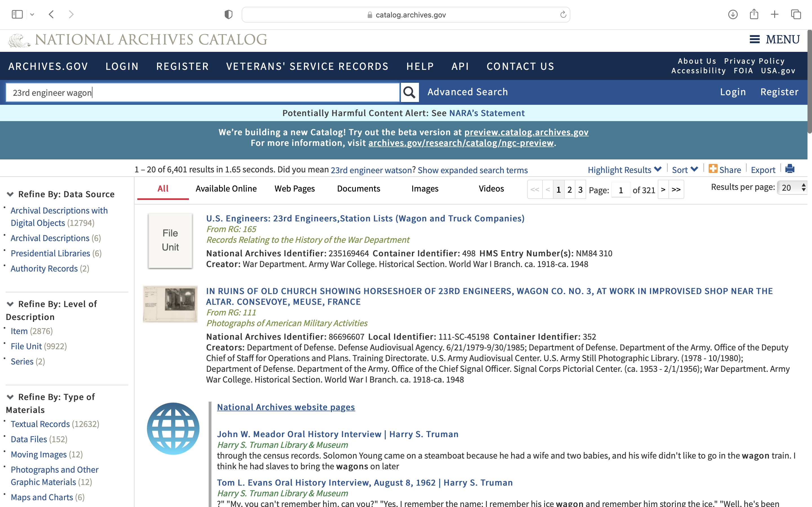The width and height of the screenshot is (812, 507).
Task: Click the page reload icon
Action: (x=563, y=15)
